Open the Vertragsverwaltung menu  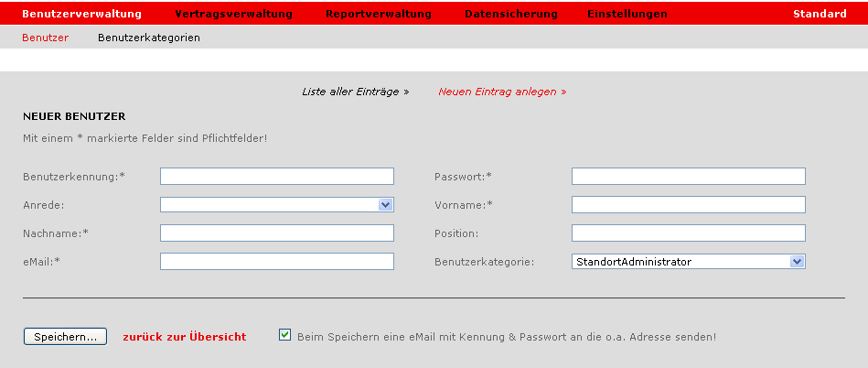[233, 14]
